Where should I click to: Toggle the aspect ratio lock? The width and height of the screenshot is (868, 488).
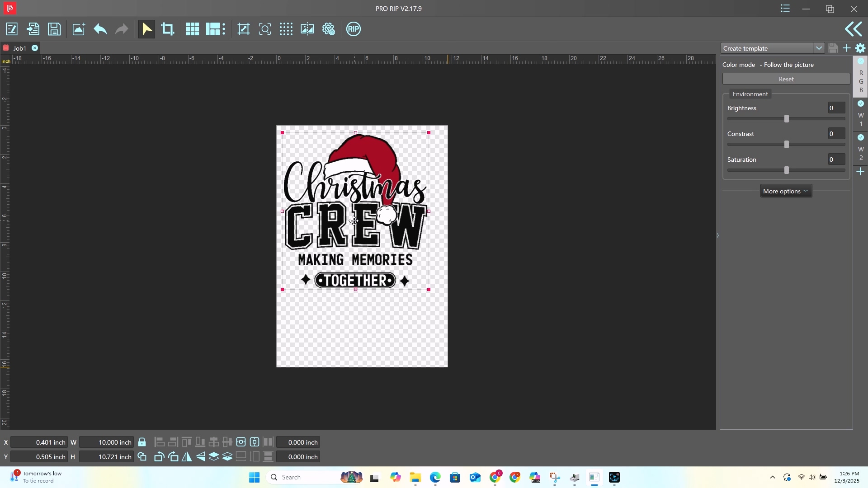(142, 442)
